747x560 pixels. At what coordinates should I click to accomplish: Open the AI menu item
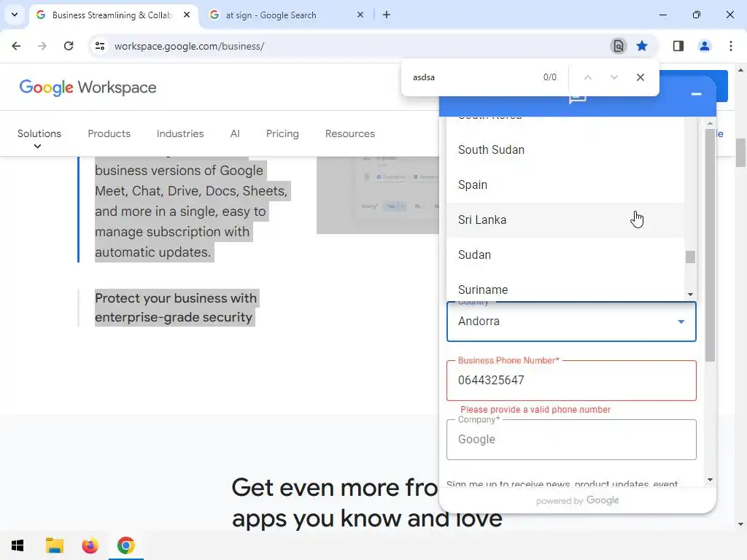pos(235,134)
